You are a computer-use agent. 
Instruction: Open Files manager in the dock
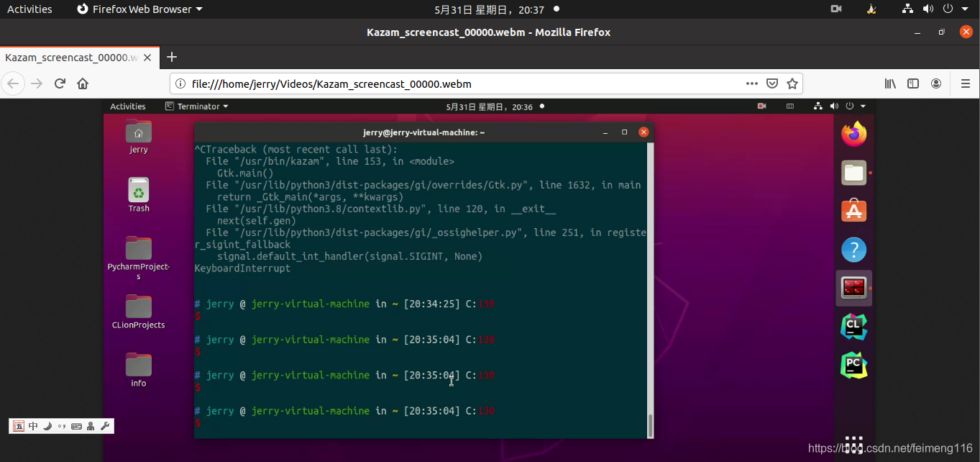click(854, 173)
